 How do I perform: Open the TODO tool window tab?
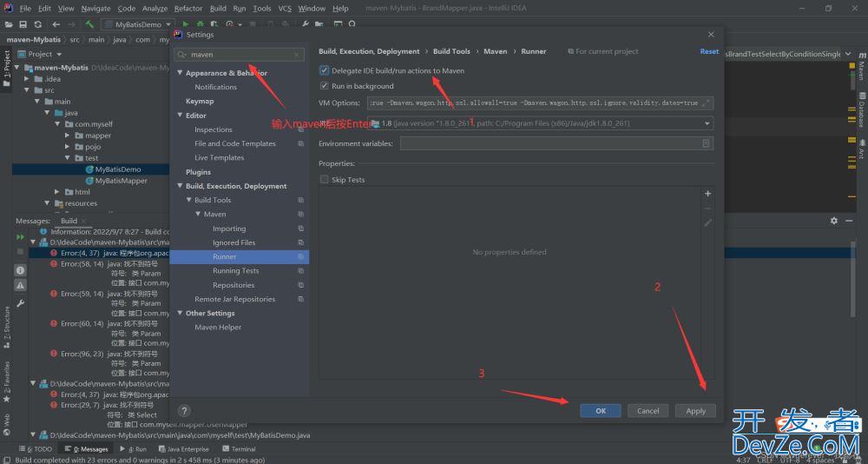(x=35, y=449)
